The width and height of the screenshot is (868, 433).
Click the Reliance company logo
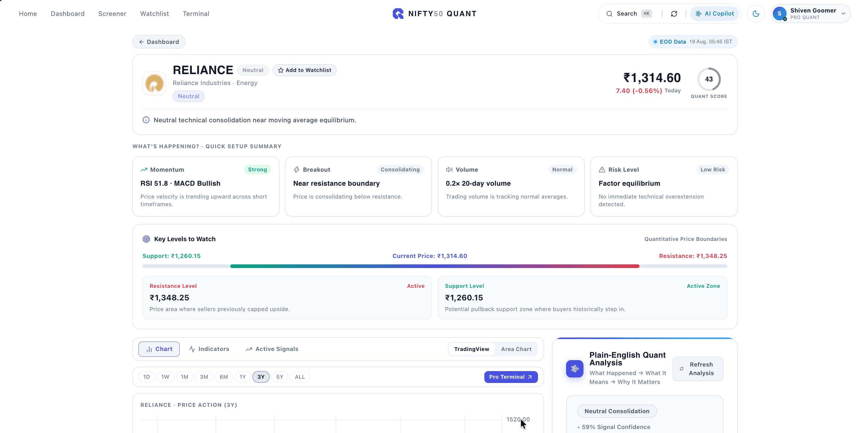click(154, 83)
